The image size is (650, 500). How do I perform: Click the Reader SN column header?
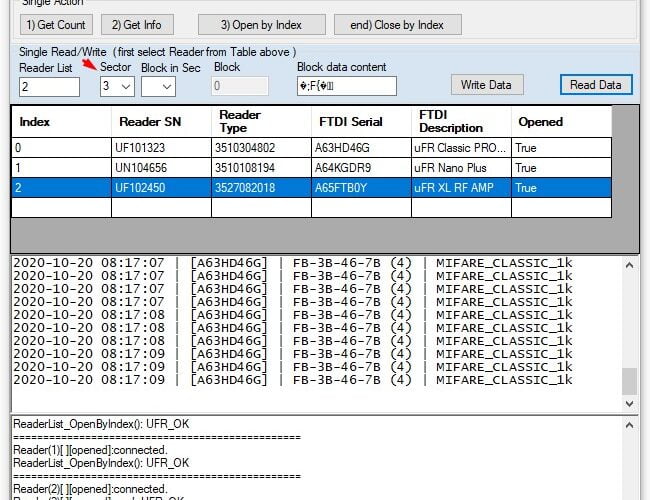coord(161,122)
